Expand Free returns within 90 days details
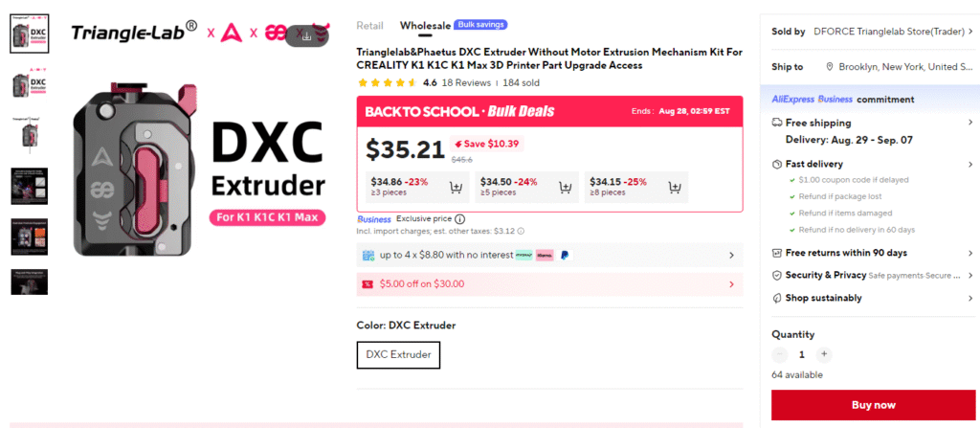The width and height of the screenshot is (980, 428). (x=873, y=253)
